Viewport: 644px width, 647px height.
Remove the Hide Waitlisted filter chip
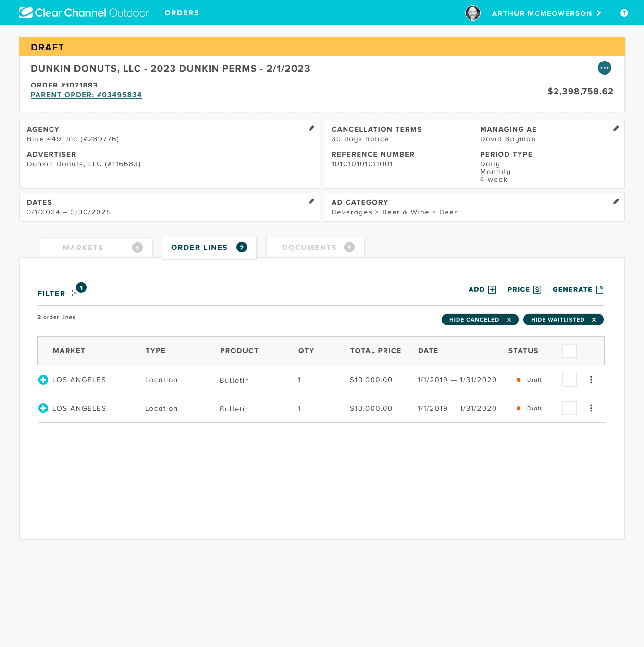point(594,320)
